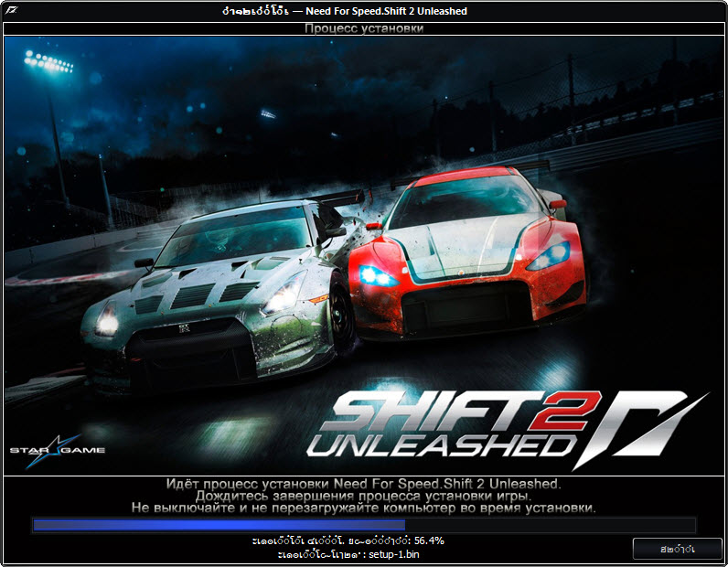Viewport: 728px width, 567px height.
Task: Click the '56.4%' progress percentage text
Action: coord(429,540)
